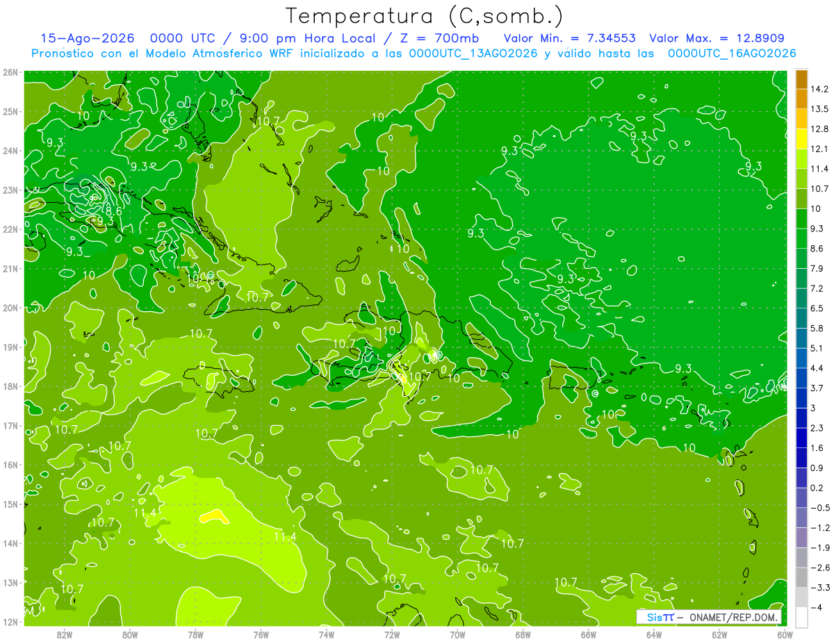
Task: Click the valid-until time '0000UTC_16AGO2026'
Action: coord(732,53)
